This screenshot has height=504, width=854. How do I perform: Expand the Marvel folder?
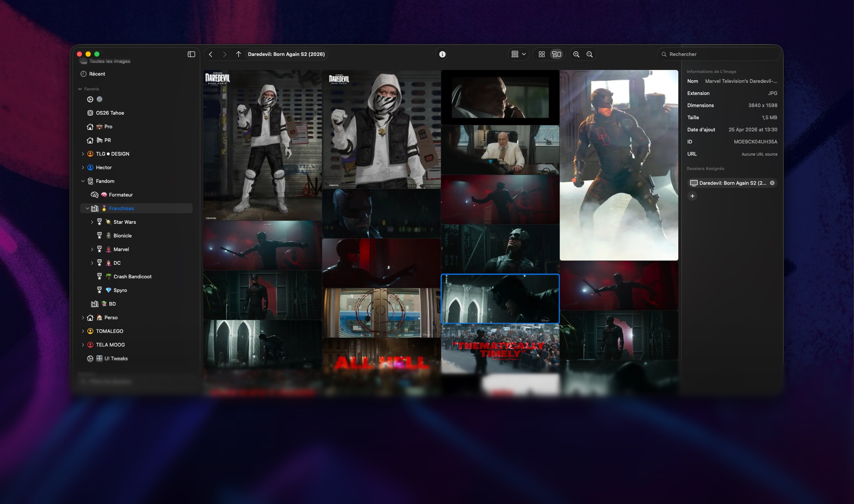tap(92, 249)
